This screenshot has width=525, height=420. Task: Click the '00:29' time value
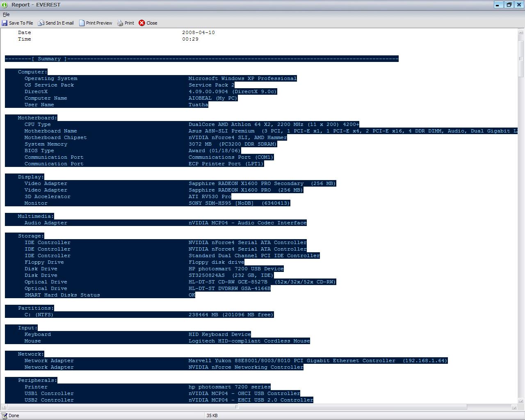point(190,39)
